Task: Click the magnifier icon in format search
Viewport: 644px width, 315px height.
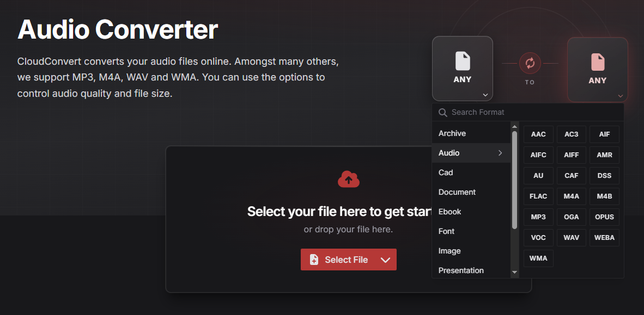Action: point(443,113)
